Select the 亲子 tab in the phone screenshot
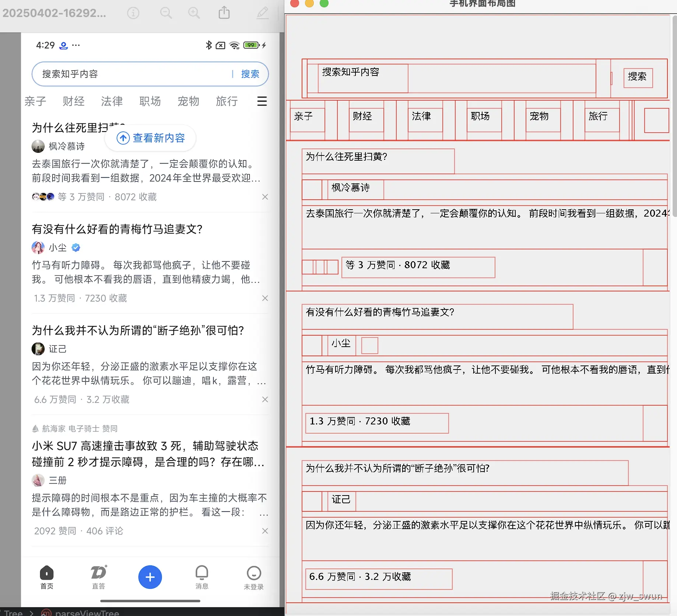Viewport: 677px width, 616px height. [x=35, y=101]
